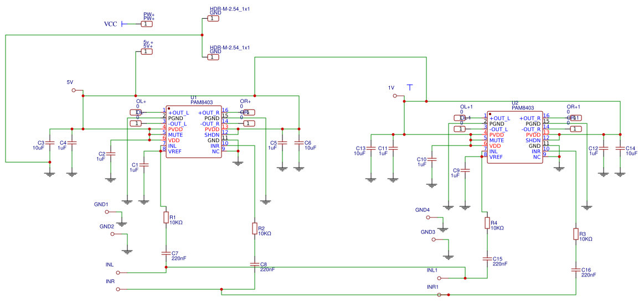Viewport: 644px width, 302px height.
Task: Click capacitor C15 symbol
Action: point(487,259)
